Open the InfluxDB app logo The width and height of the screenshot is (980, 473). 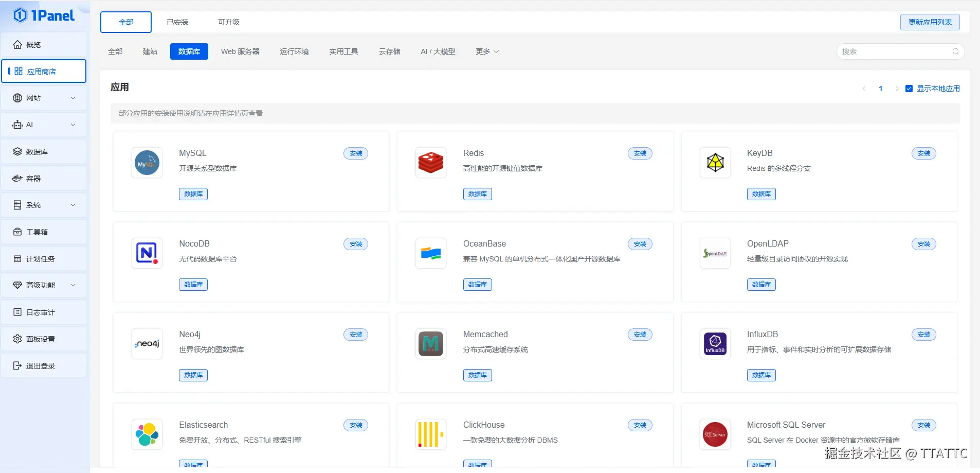(715, 344)
